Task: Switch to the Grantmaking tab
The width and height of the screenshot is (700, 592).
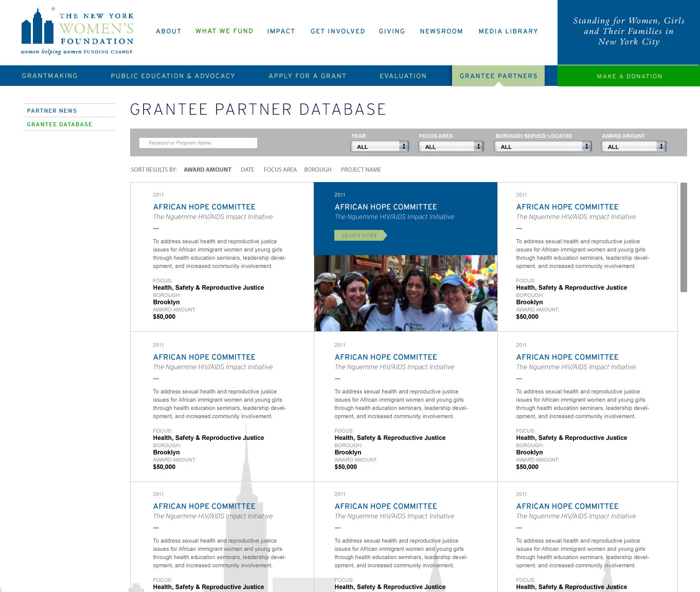Action: [50, 76]
